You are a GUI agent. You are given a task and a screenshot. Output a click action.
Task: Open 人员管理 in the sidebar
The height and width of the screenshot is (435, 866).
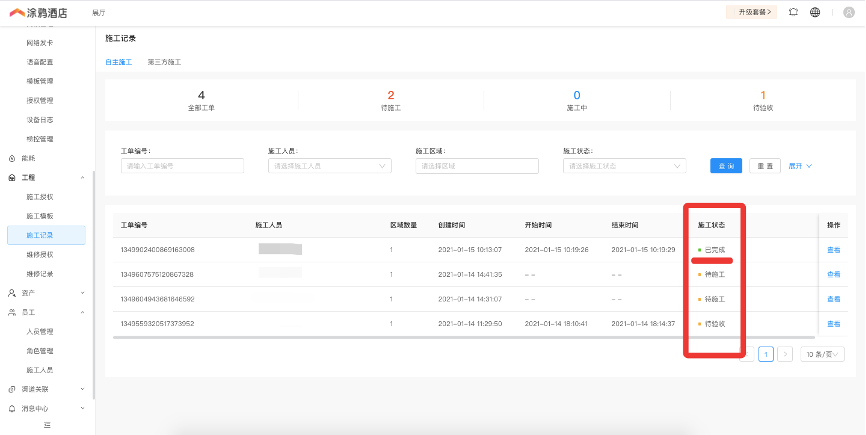coord(40,332)
